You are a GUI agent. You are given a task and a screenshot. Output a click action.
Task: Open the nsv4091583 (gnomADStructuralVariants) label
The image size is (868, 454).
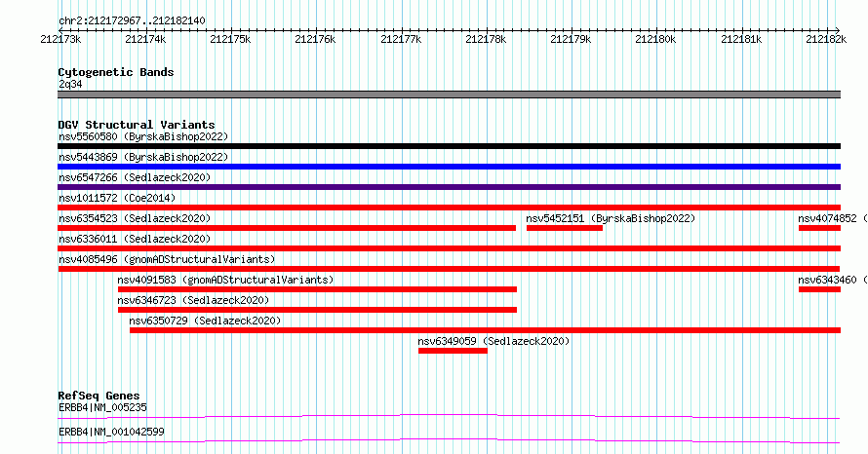tap(225, 280)
